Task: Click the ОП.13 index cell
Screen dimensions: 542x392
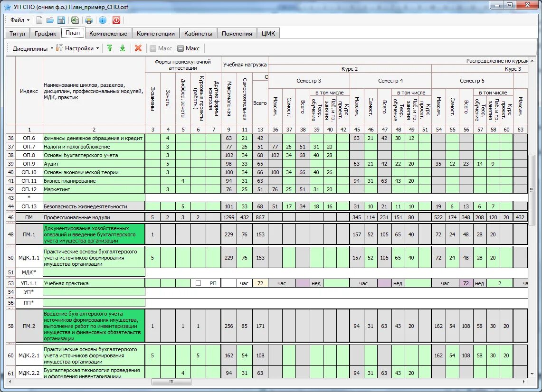Action: tap(29, 206)
